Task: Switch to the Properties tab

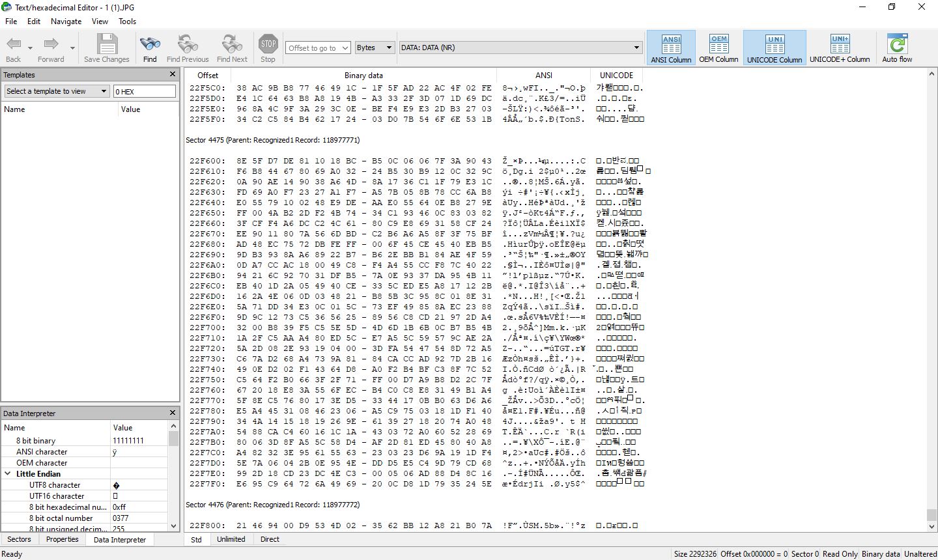Action: coord(63,539)
